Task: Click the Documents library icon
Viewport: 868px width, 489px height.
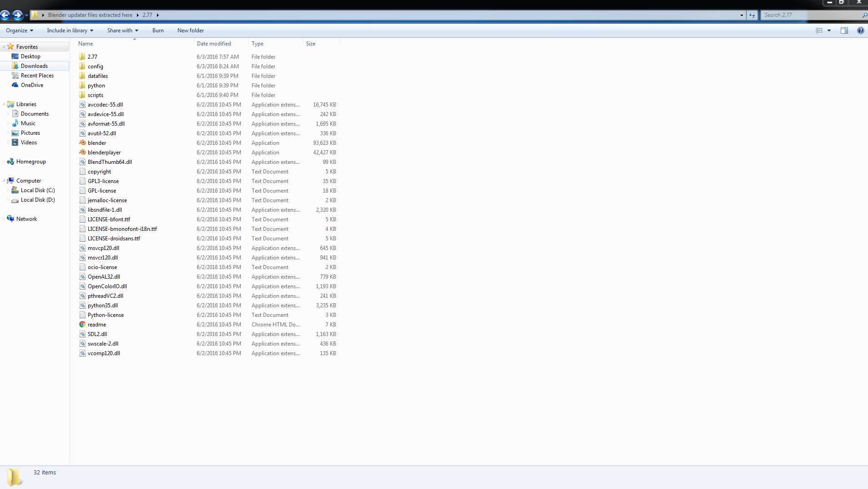Action: pos(15,114)
